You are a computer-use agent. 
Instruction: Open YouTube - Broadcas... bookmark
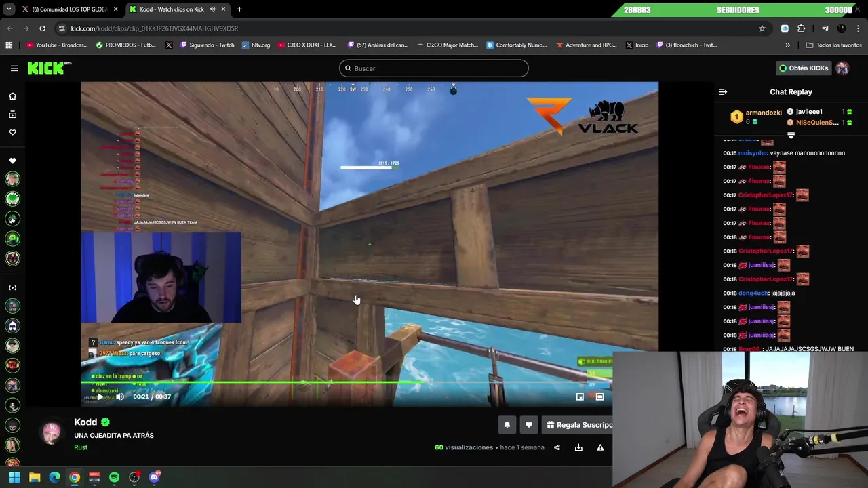pos(57,45)
